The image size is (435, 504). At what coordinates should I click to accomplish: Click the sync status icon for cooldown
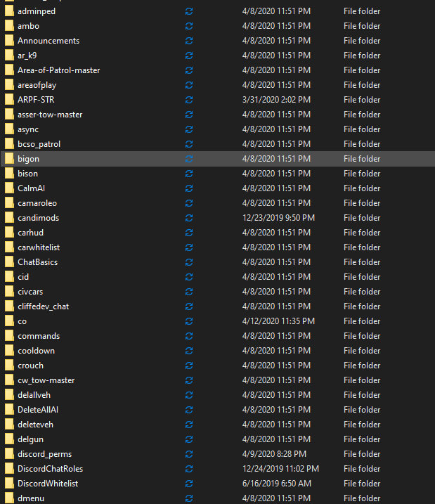(189, 351)
